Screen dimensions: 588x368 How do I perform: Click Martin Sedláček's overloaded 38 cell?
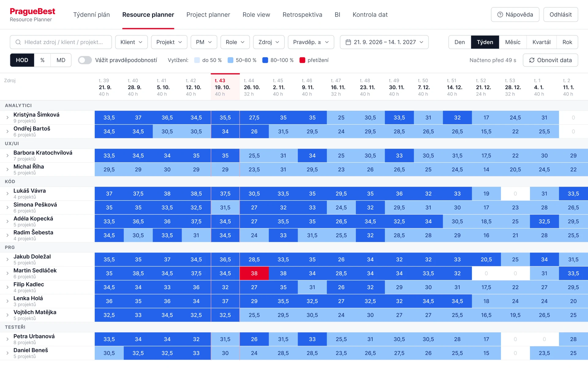[254, 273]
